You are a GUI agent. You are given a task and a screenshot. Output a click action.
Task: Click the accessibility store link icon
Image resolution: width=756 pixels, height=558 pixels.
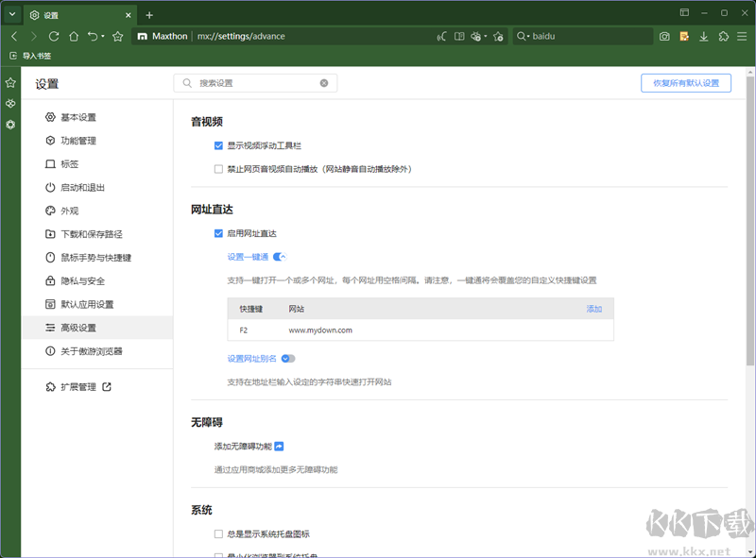pyautogui.click(x=279, y=447)
